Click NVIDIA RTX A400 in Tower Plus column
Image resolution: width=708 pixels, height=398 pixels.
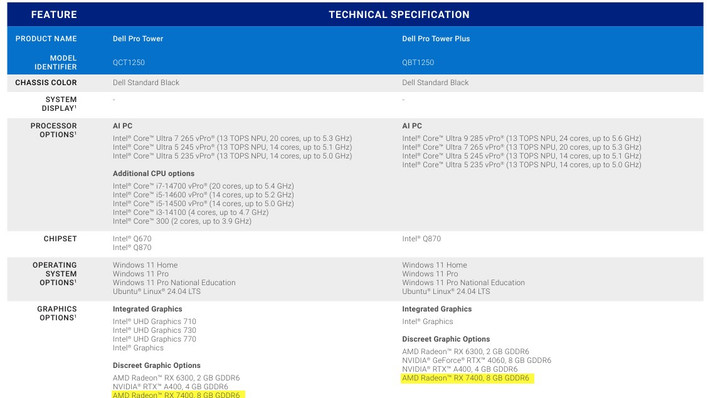coord(460,369)
